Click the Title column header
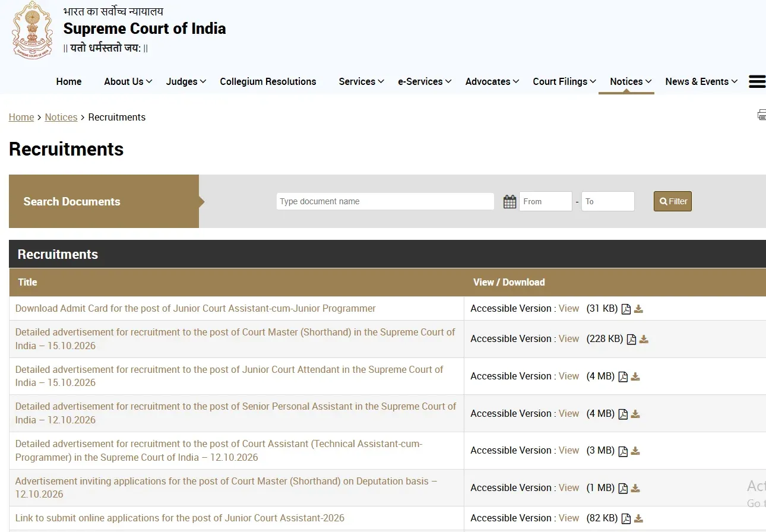 click(x=27, y=282)
